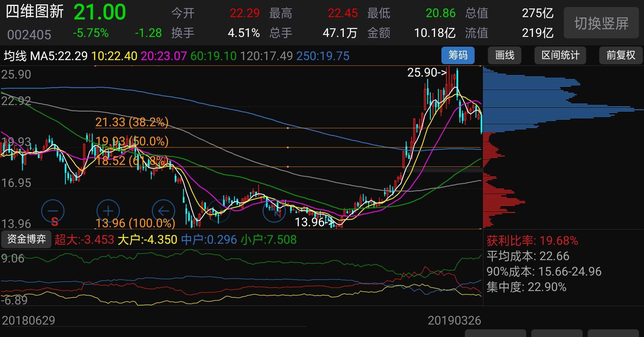Tap the 22.92 price axis label
This screenshot has height=337, width=644.
pos(16,101)
